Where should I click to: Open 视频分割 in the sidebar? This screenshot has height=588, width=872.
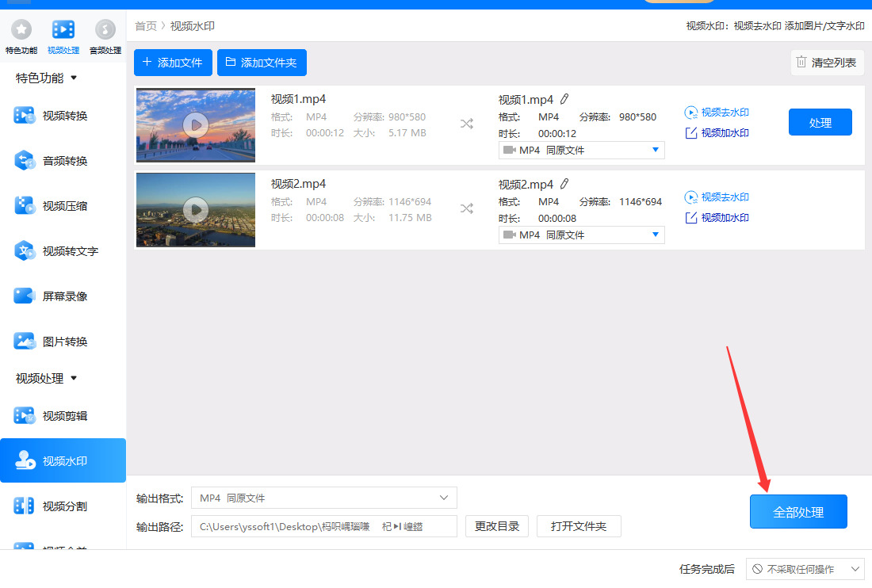coord(63,506)
